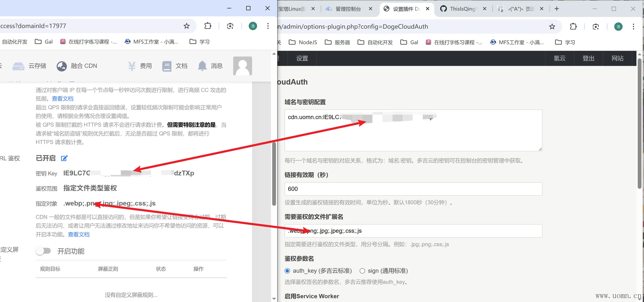
Task: Open the 融合 CDN globe icon
Action: [61, 66]
